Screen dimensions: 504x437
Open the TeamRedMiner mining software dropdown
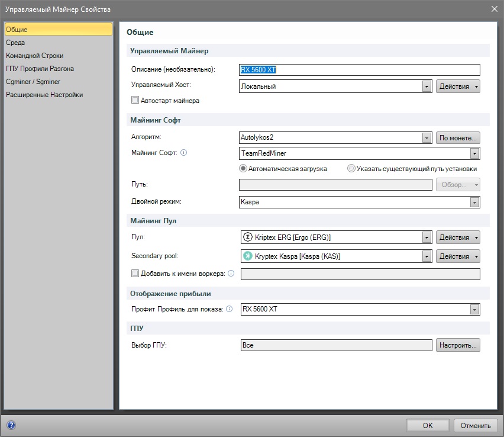click(474, 153)
